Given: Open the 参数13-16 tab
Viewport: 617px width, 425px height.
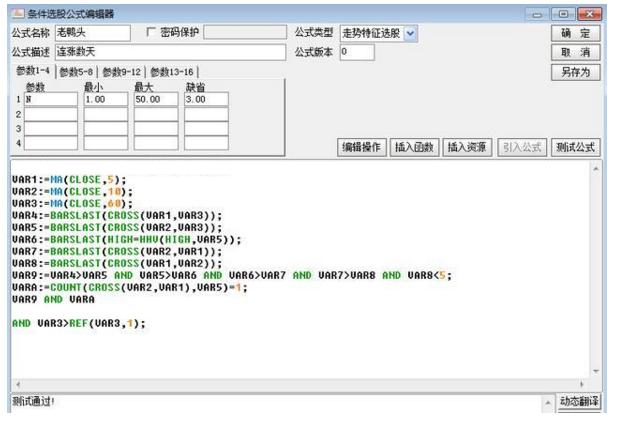Looking at the screenshot, I should click(173, 72).
